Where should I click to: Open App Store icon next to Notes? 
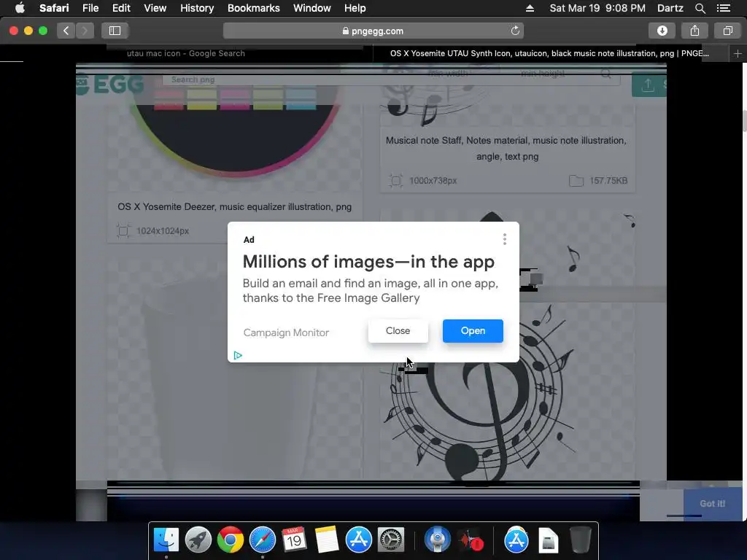tap(359, 540)
